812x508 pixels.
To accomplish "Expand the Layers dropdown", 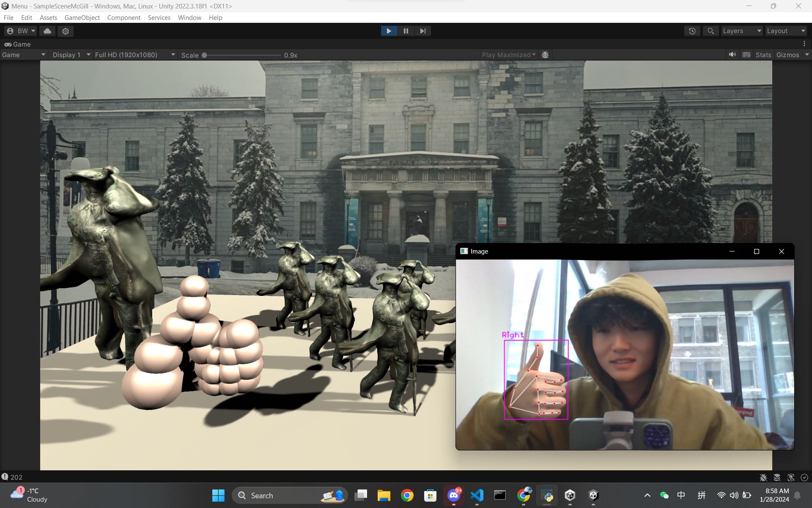I will (x=741, y=31).
